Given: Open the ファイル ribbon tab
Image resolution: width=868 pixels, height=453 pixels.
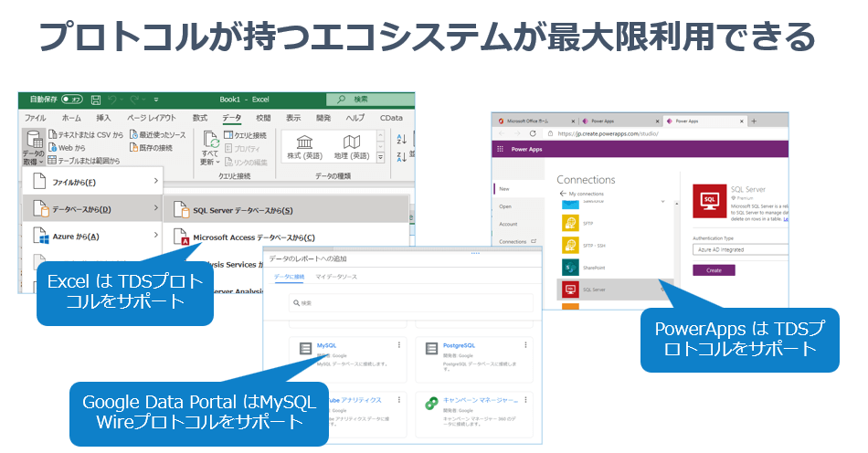Looking at the screenshot, I should coord(35,118).
